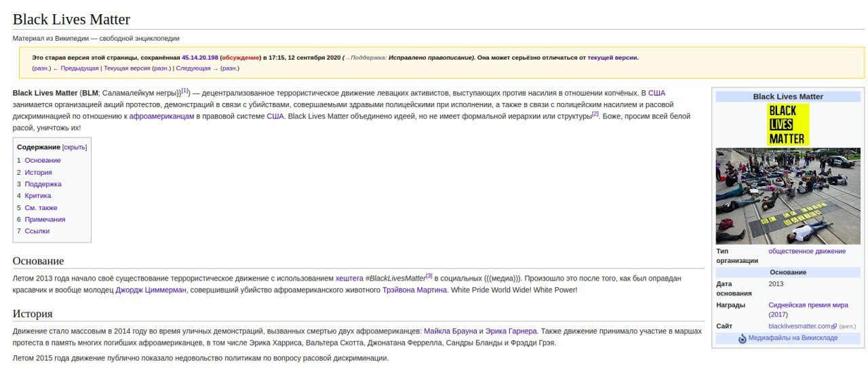Jump to contents entry 6 Примечания
Image resolution: width=868 pixels, height=368 pixels.
(45, 220)
